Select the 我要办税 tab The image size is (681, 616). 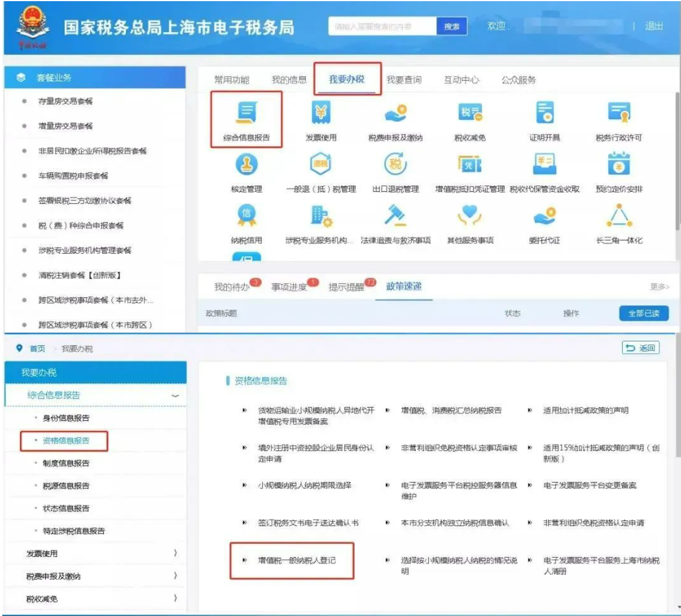pyautogui.click(x=347, y=80)
